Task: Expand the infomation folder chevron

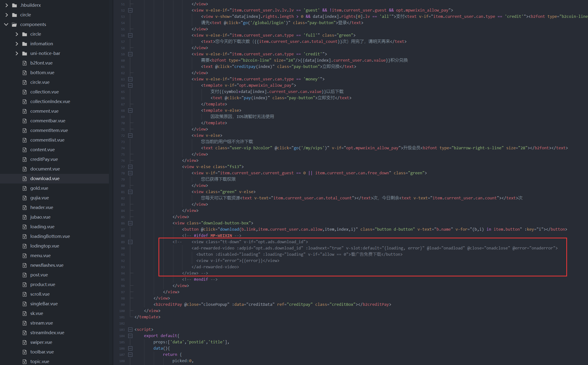Action: pyautogui.click(x=17, y=44)
